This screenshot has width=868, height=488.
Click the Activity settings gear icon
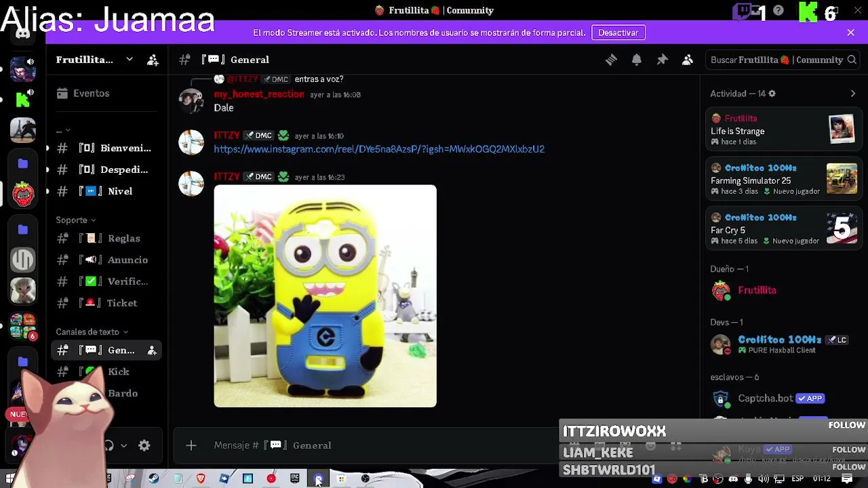click(772, 94)
